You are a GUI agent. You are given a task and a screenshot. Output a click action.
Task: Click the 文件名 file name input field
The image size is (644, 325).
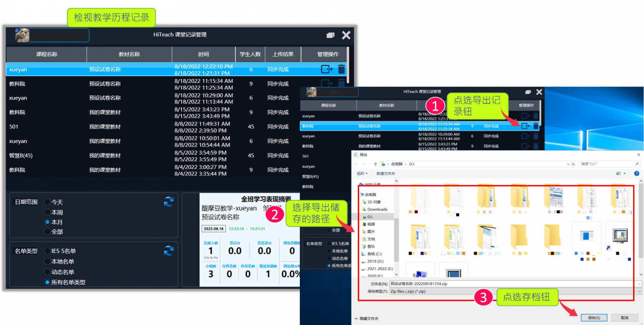511,284
